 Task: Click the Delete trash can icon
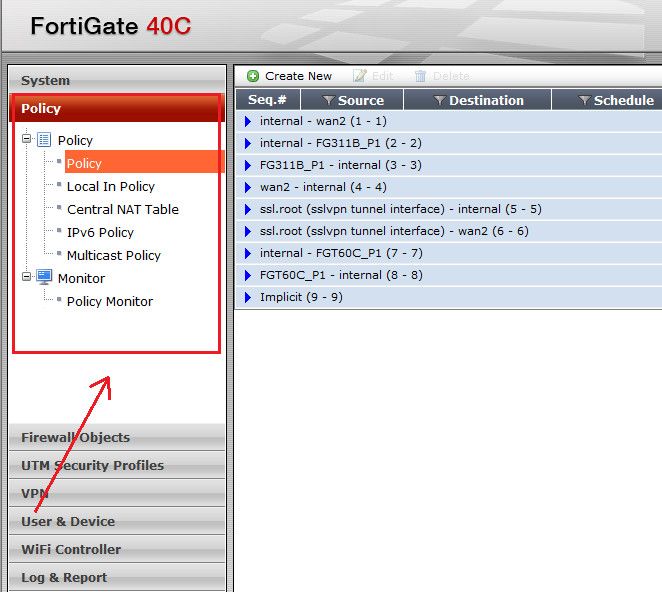(x=420, y=76)
